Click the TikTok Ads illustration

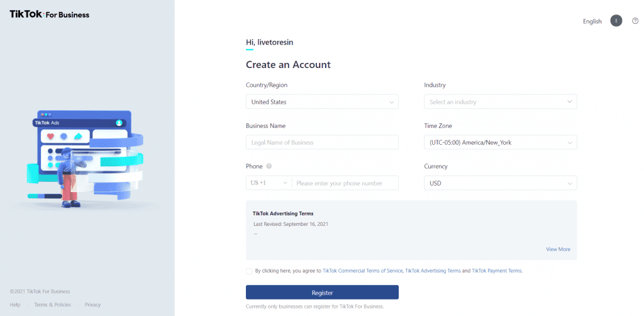point(85,158)
